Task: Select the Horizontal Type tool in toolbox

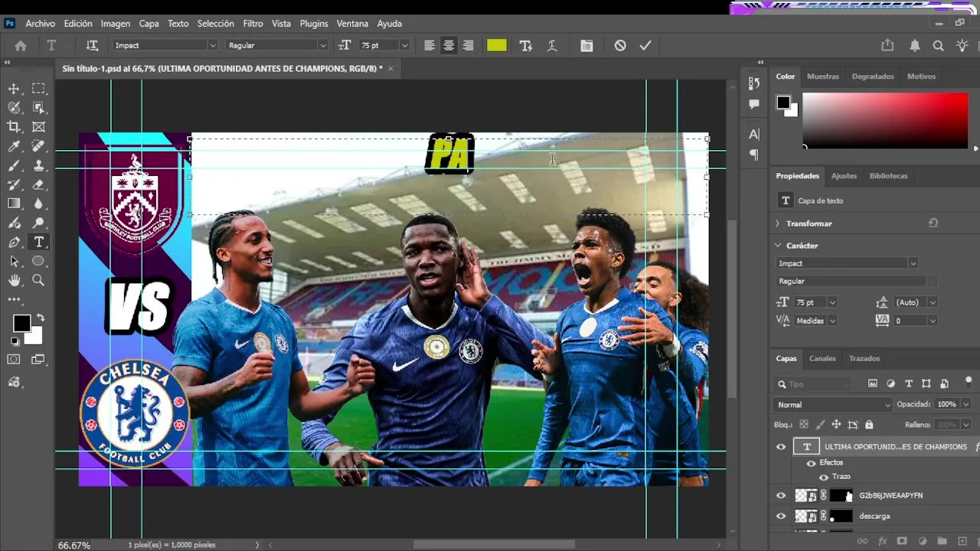Action: click(38, 242)
